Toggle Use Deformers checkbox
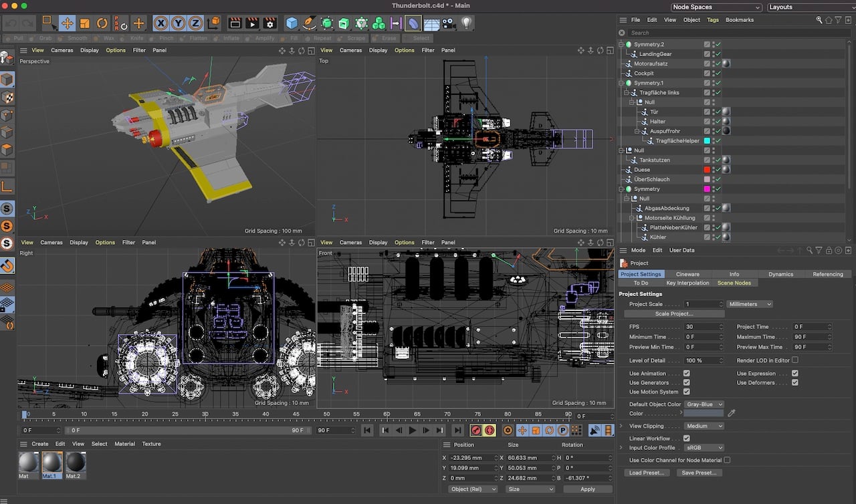 (795, 382)
